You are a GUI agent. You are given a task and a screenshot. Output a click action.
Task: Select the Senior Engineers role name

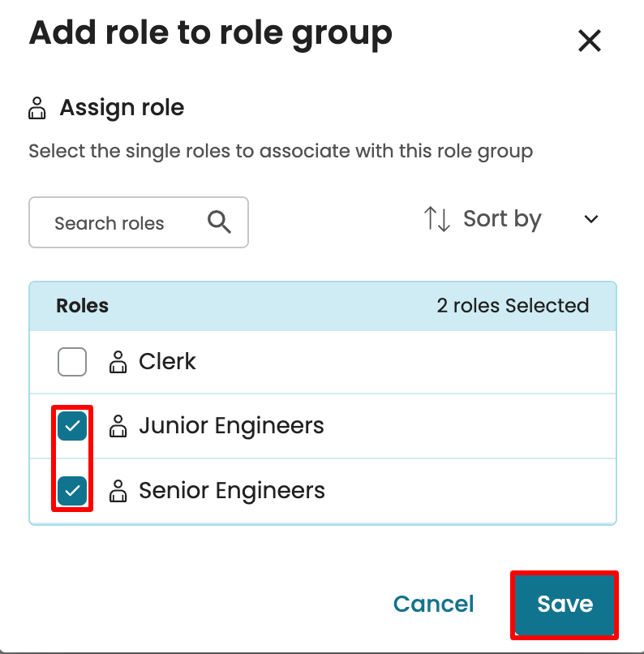232,491
